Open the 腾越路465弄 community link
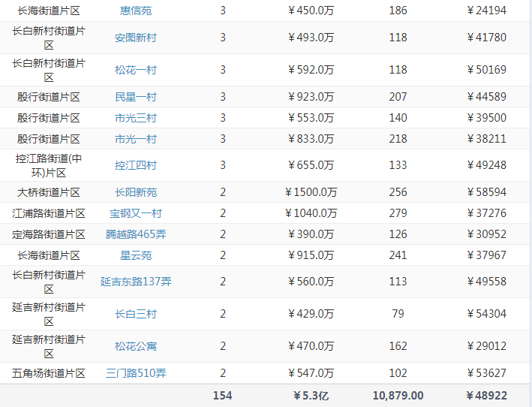This screenshot has width=532, height=407. pyautogui.click(x=136, y=234)
